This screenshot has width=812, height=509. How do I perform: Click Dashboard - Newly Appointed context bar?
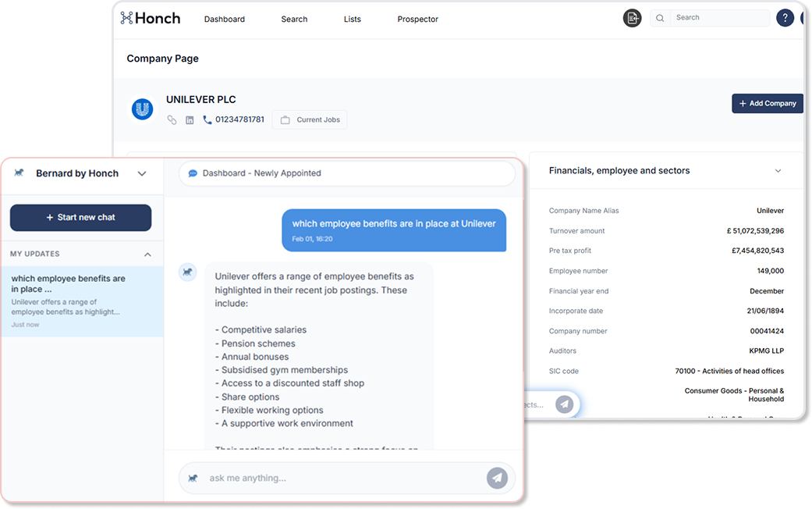[347, 173]
